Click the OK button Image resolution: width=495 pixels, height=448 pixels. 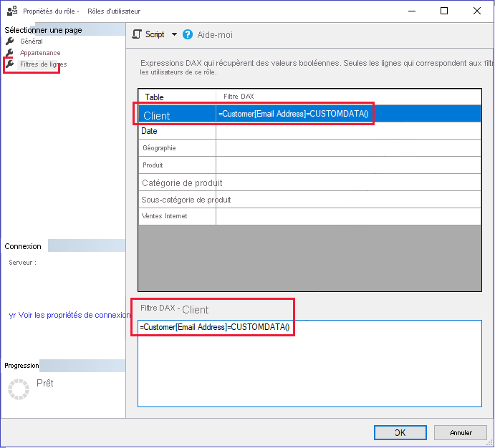point(400,432)
